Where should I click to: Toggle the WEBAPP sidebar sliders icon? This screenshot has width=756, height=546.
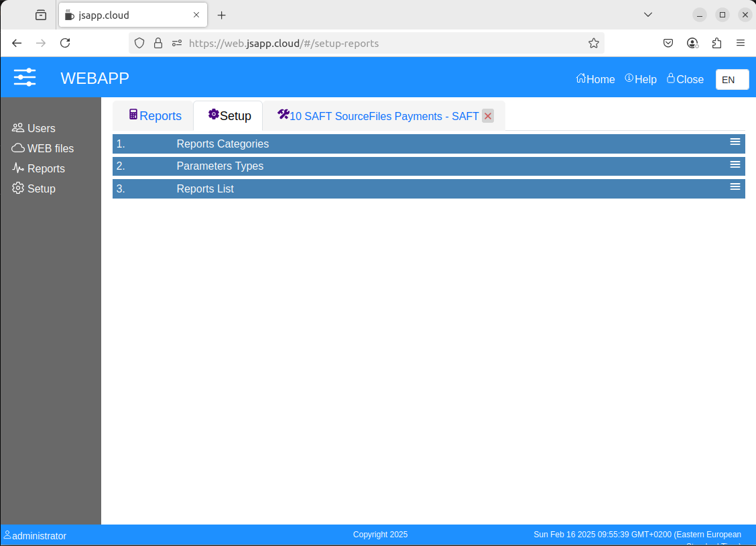point(25,77)
